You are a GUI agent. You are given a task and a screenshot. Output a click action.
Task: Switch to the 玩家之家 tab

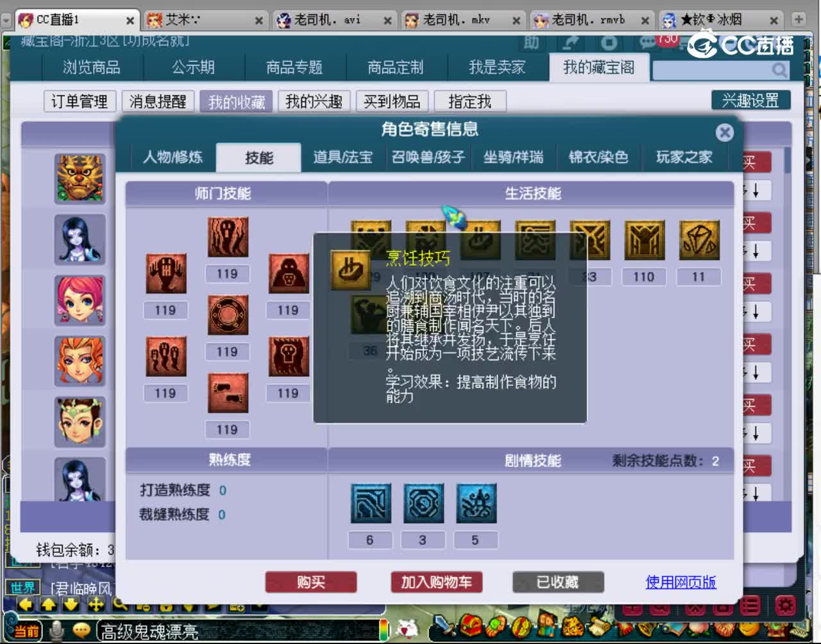[x=684, y=157]
